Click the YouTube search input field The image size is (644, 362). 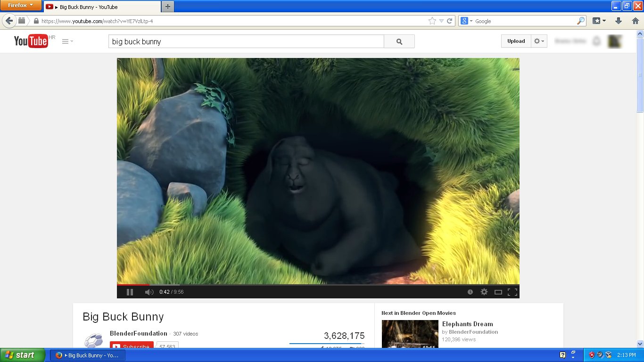[x=246, y=41]
